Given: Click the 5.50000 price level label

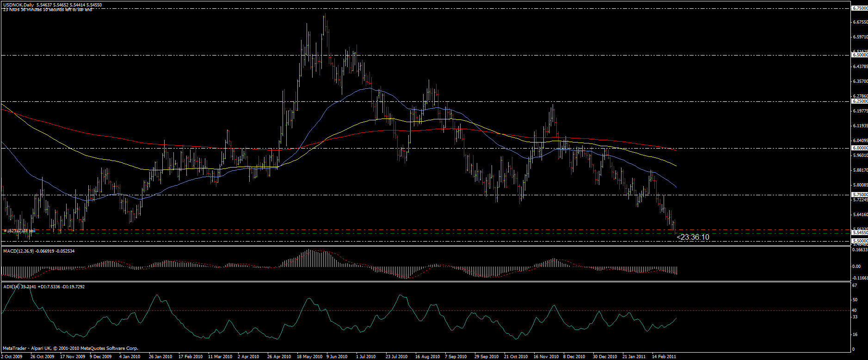Looking at the screenshot, I should [x=860, y=241].
